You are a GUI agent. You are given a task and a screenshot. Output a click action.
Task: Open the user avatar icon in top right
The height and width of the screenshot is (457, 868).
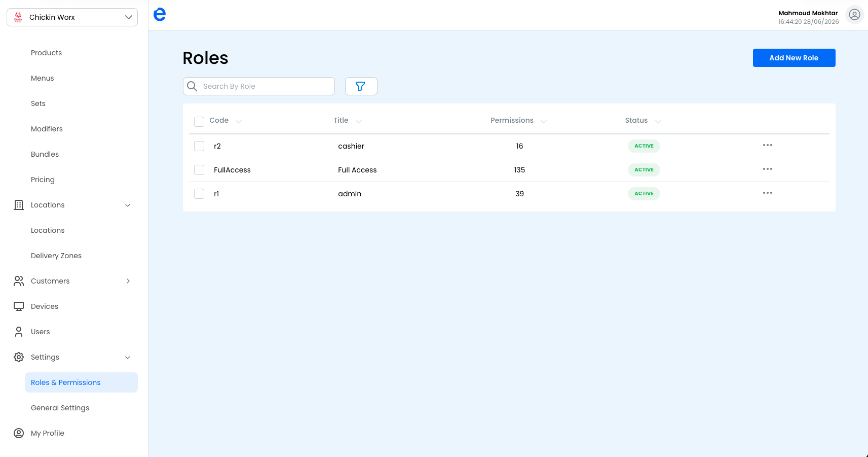(855, 15)
